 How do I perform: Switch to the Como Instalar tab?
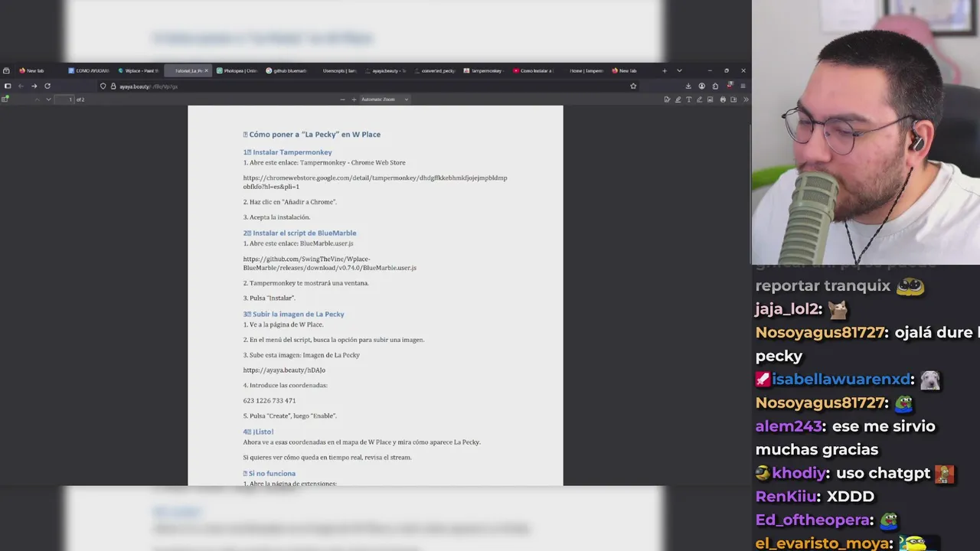click(x=534, y=70)
